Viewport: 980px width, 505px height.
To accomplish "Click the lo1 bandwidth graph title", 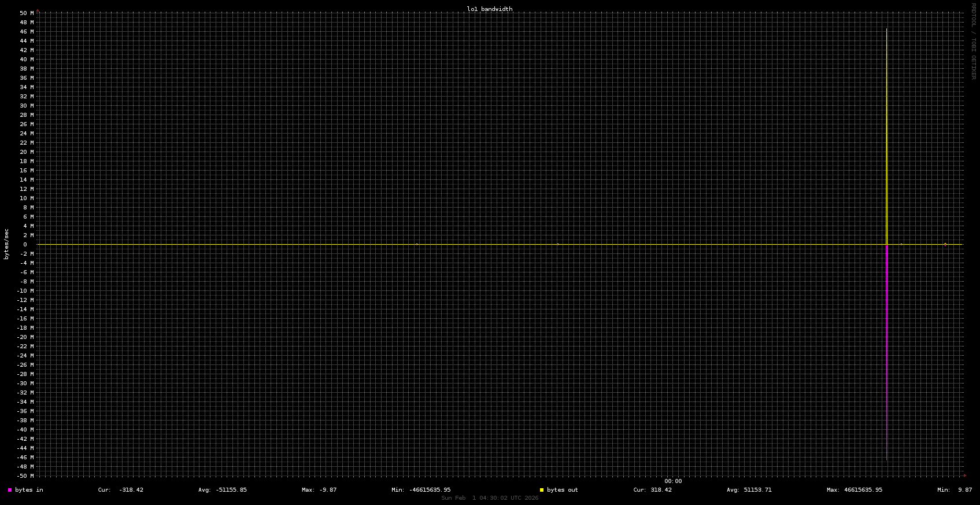I will (489, 9).
